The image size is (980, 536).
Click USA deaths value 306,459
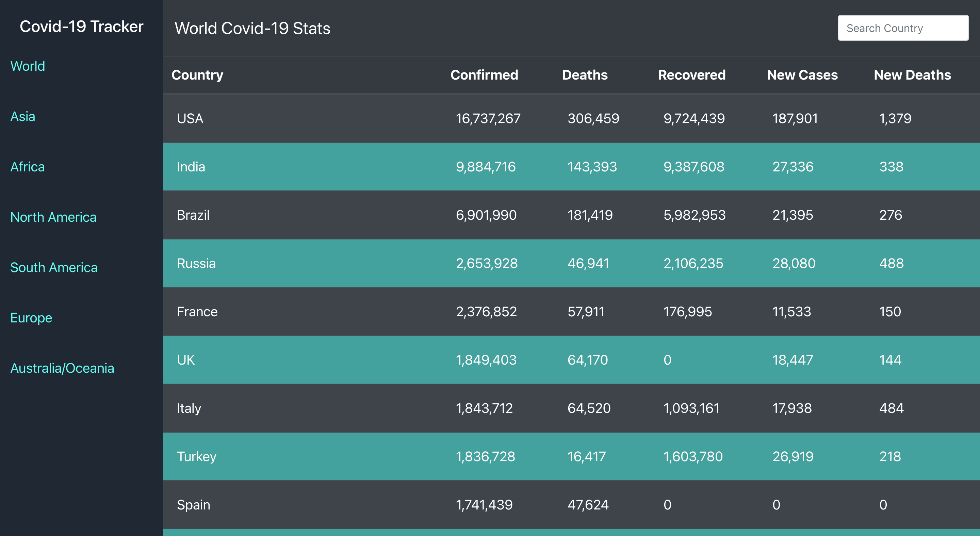593,119
